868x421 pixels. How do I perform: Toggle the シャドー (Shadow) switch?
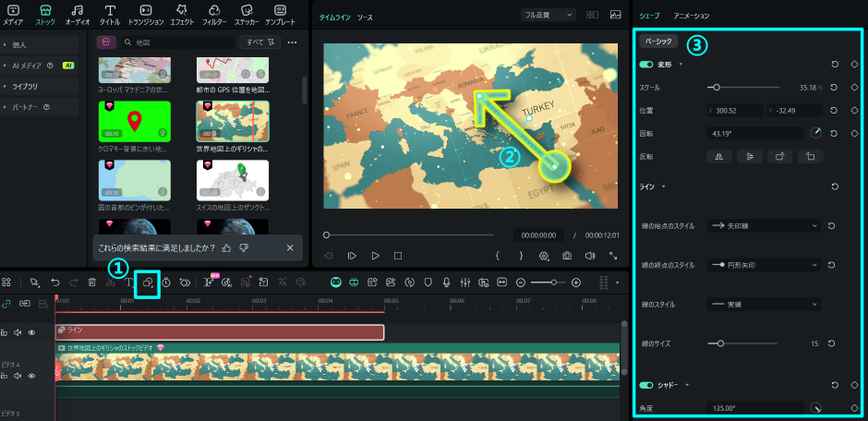click(646, 384)
